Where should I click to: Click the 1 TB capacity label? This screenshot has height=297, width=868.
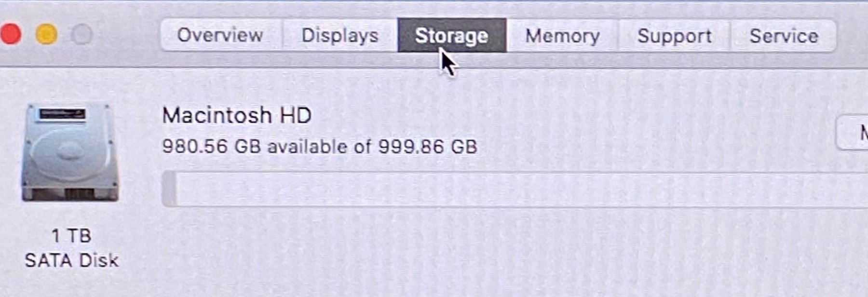click(x=71, y=236)
